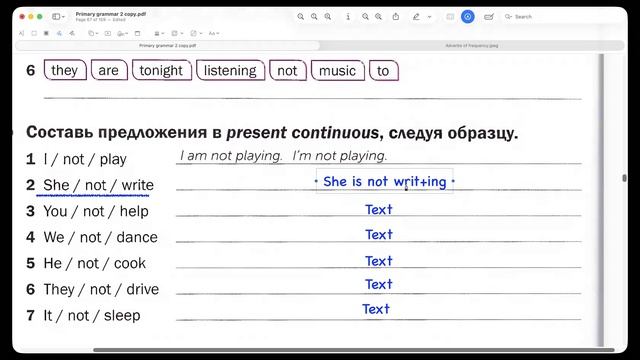Select Text placeholder on 'It / not / sleep' line
Viewport: 640px width, 360px height.
coord(376,309)
